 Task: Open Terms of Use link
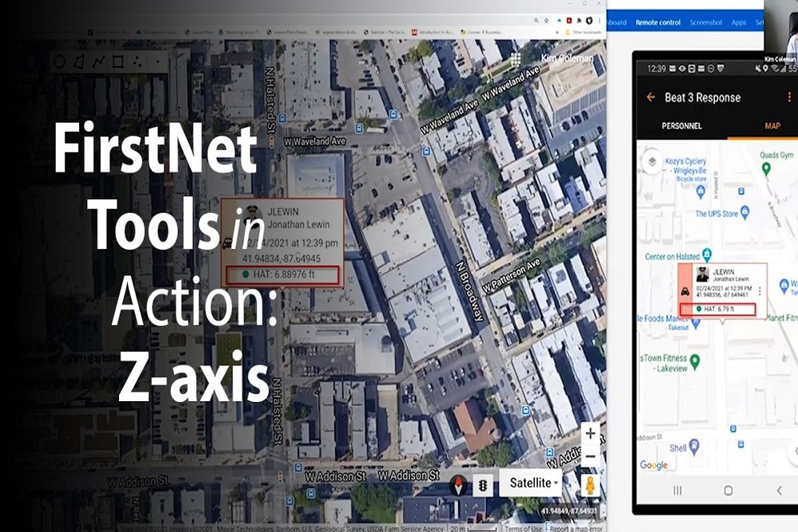tap(523, 528)
